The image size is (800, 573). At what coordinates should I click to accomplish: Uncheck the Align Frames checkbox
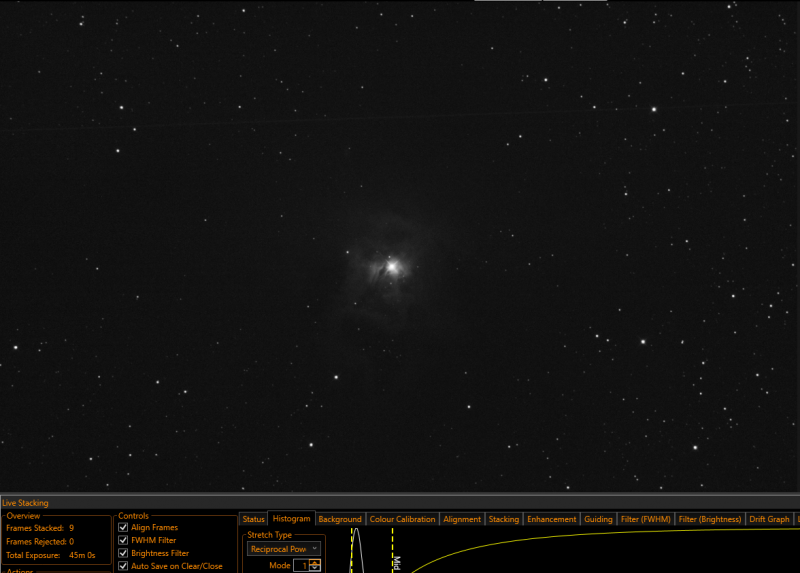(x=123, y=527)
